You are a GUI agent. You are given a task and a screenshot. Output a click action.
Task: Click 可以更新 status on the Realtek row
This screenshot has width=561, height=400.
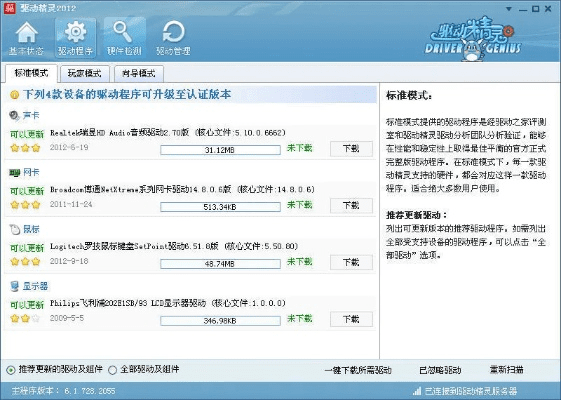pos(27,135)
